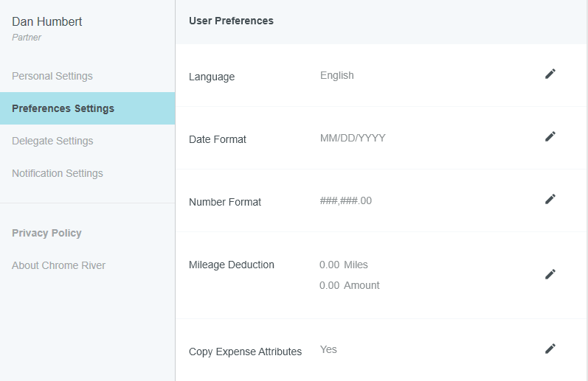Screen dimensions: 588x381
Task: Open Notification Settings
Action: tap(58, 173)
